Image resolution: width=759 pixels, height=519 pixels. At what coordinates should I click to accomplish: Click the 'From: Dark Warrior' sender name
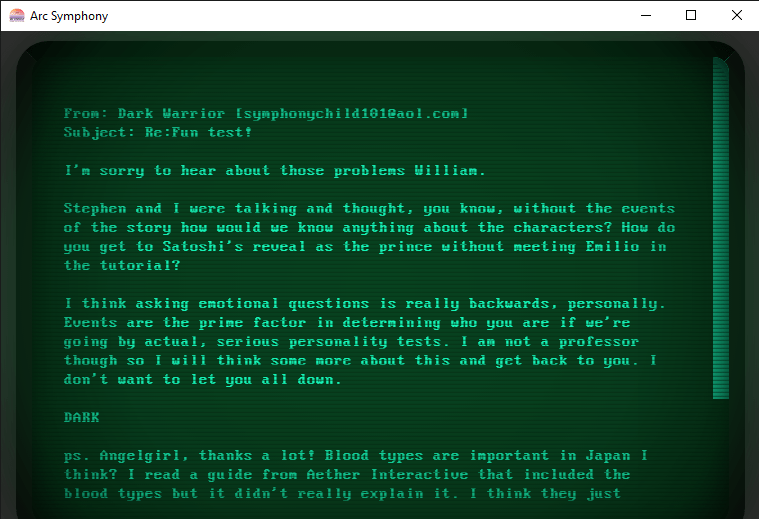(x=144, y=114)
